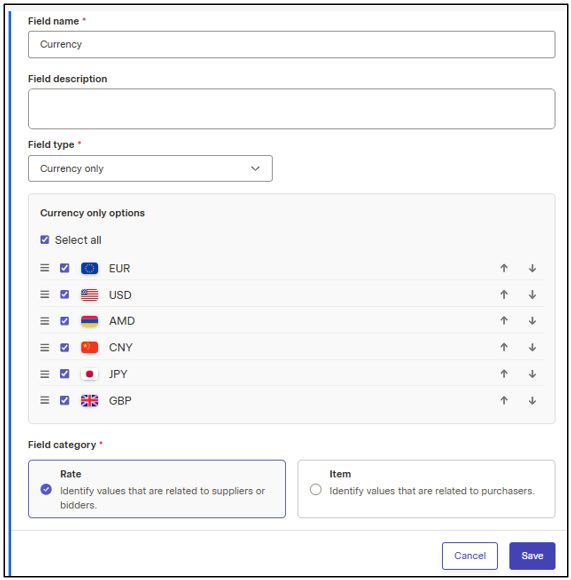Save the currency field settings

click(532, 556)
